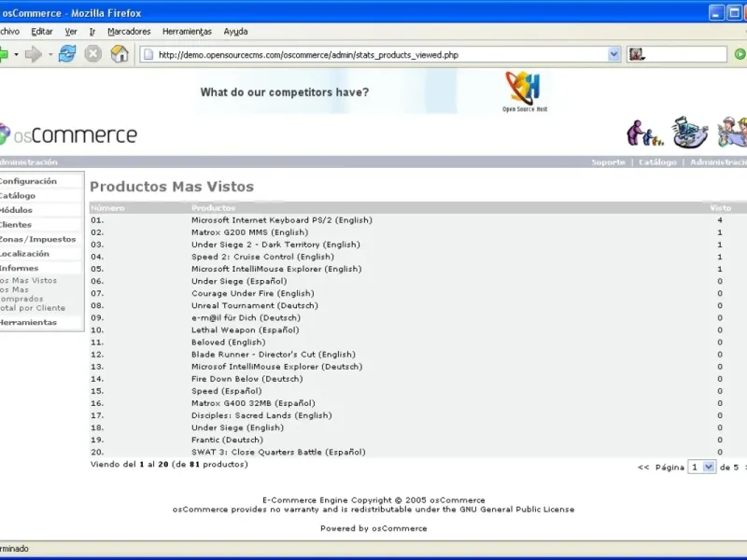Reload the page with the Refresh icon
Viewport: 747px width, 560px height.
[67, 54]
